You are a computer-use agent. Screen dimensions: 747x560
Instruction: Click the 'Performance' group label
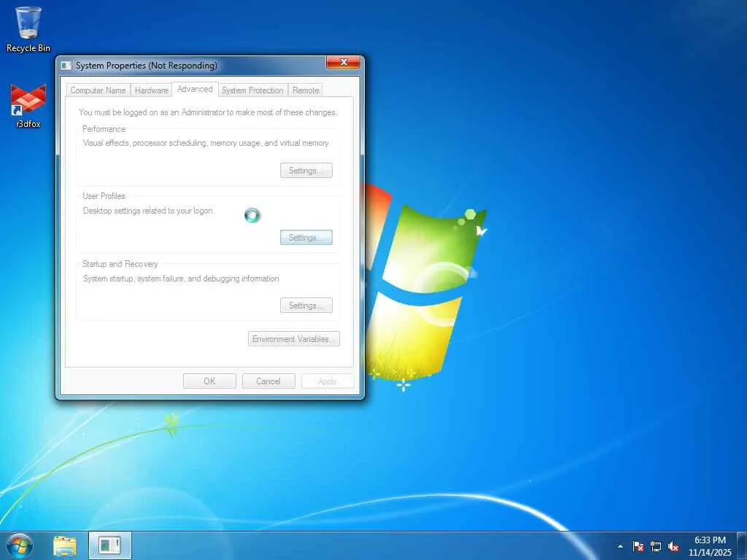(x=104, y=129)
